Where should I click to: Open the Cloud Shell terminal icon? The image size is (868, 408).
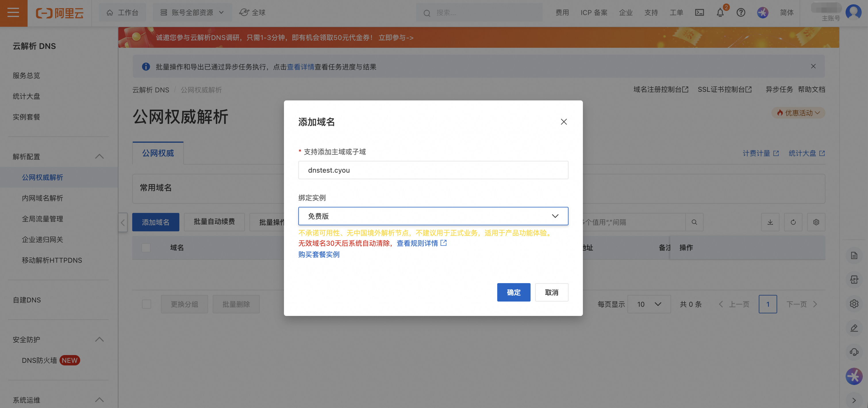pyautogui.click(x=700, y=12)
